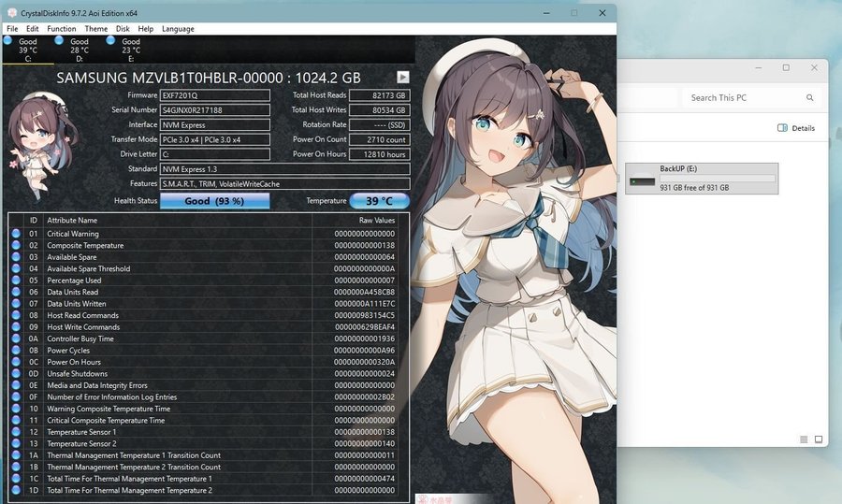Open the Language menu
842x504 pixels.
tap(178, 29)
